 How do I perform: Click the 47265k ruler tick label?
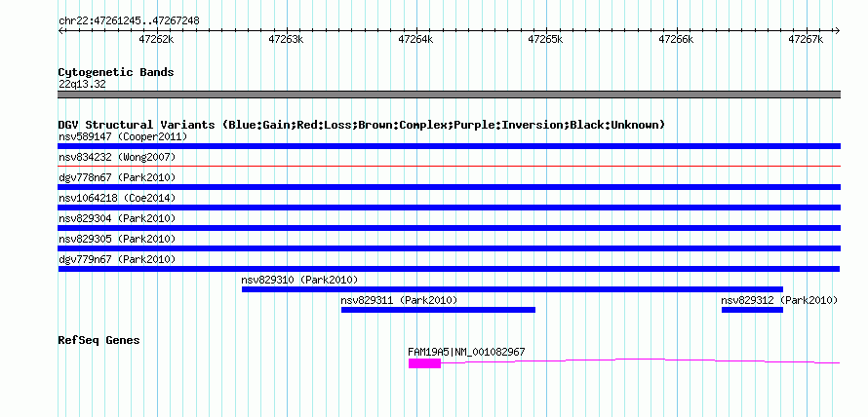[546, 39]
